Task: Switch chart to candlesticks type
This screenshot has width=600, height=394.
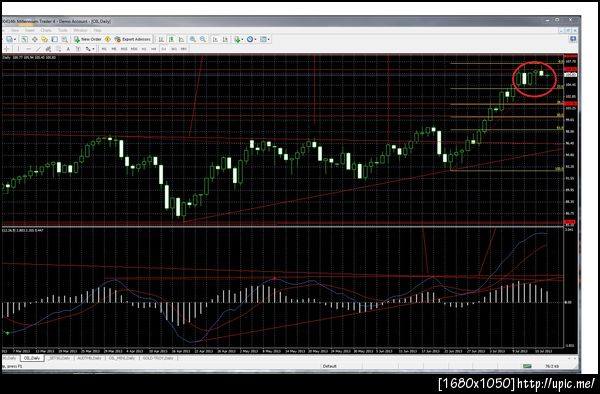Action: [x=171, y=39]
